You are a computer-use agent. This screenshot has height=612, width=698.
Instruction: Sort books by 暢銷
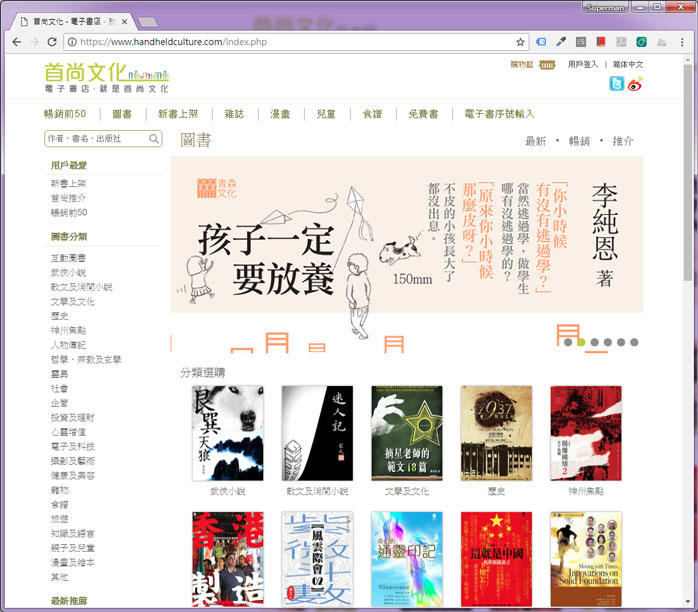click(x=579, y=141)
